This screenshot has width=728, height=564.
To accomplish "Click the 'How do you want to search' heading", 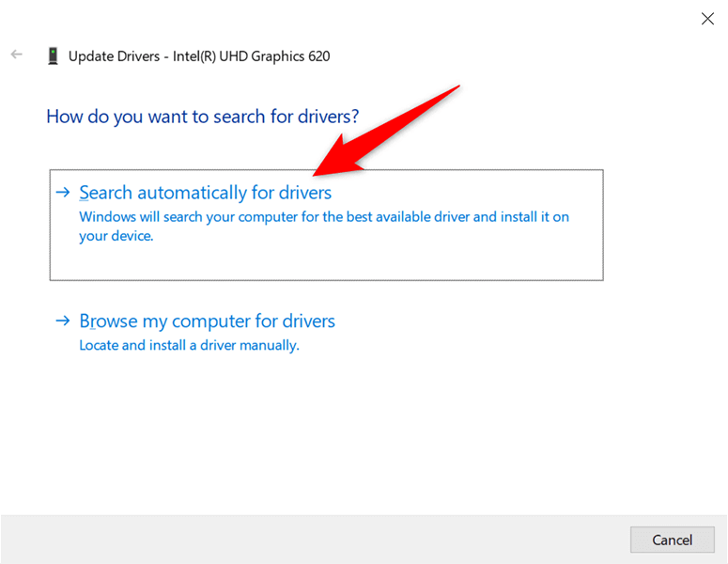I will pos(202,117).
